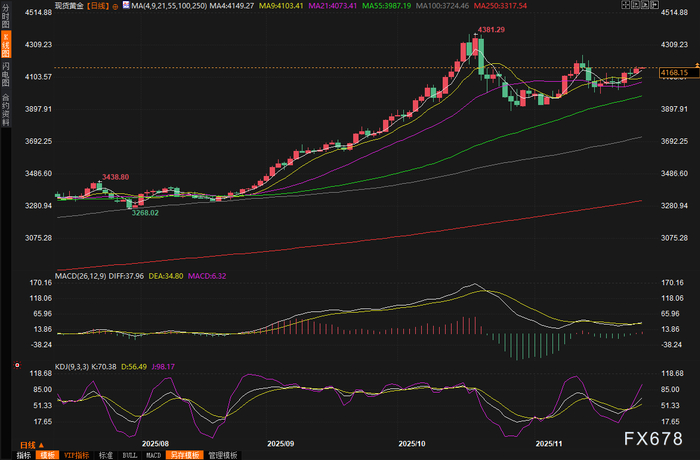Click the 管理模板 manage templates button
The height and width of the screenshot is (460, 700).
223,455
